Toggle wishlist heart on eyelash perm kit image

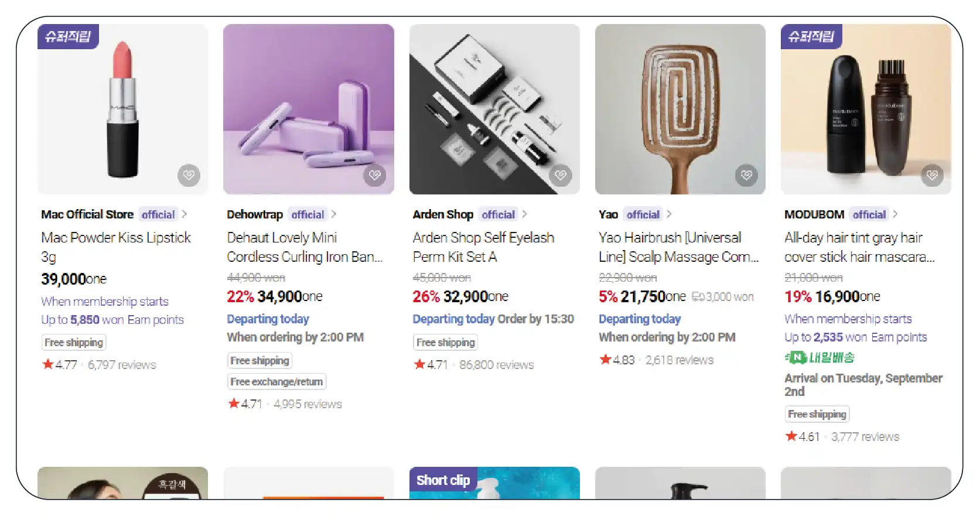tap(561, 175)
